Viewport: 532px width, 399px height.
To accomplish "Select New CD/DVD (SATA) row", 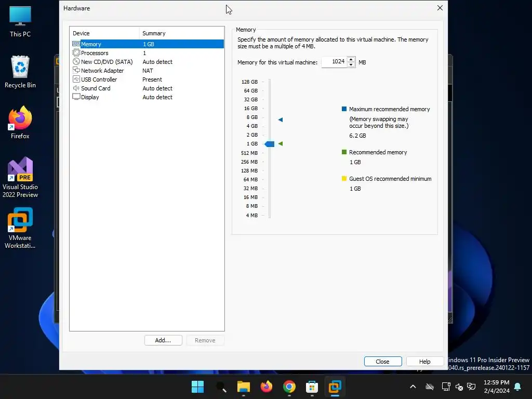I will (148, 62).
